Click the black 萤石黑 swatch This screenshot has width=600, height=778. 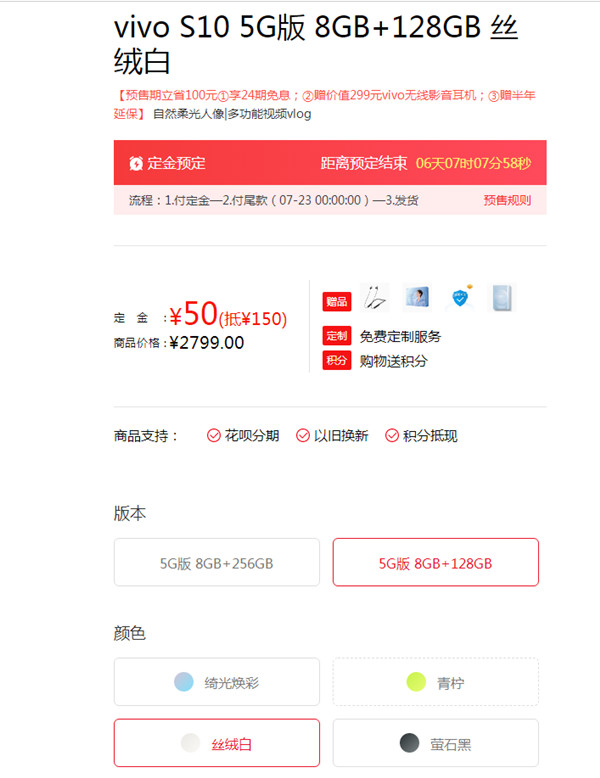tap(409, 743)
